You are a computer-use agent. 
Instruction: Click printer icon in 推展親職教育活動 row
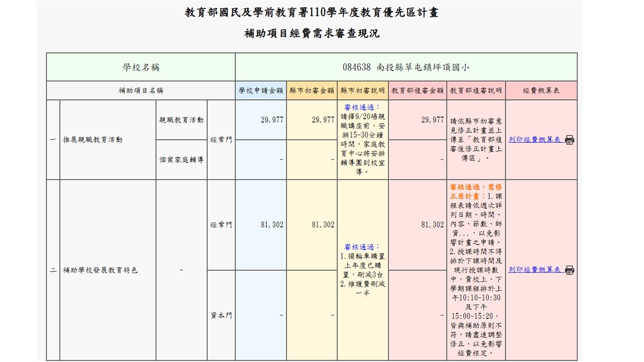pos(569,140)
